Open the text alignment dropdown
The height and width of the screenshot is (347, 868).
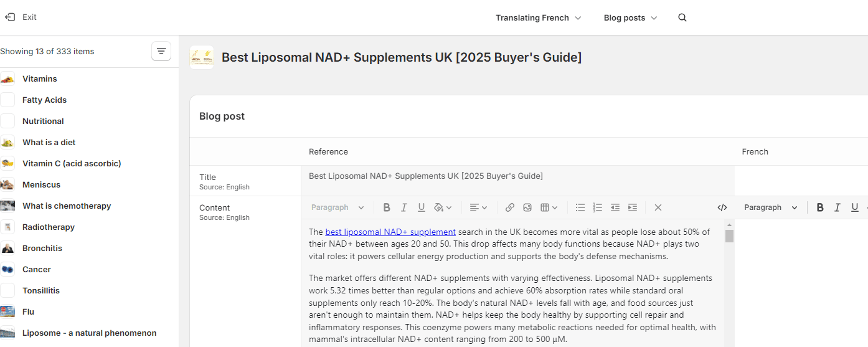coord(478,207)
